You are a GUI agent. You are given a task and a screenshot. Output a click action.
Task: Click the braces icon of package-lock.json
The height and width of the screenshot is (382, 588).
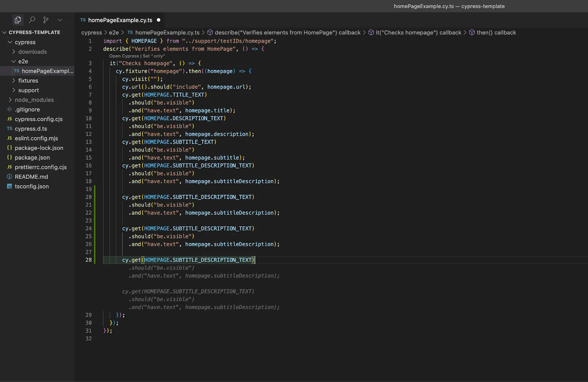coord(10,148)
